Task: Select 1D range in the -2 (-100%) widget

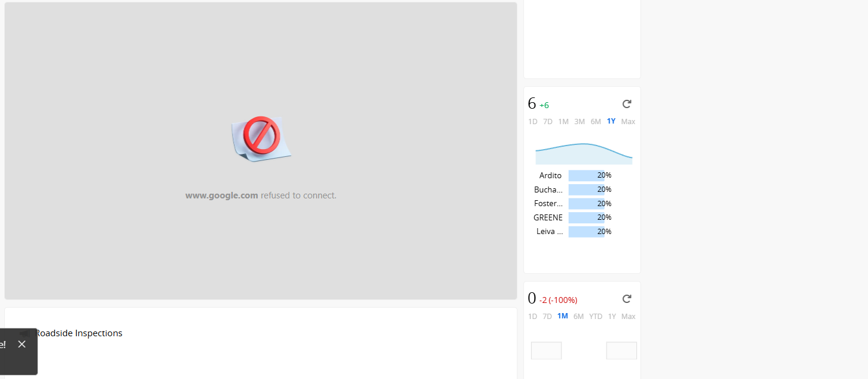Action: [x=533, y=316]
